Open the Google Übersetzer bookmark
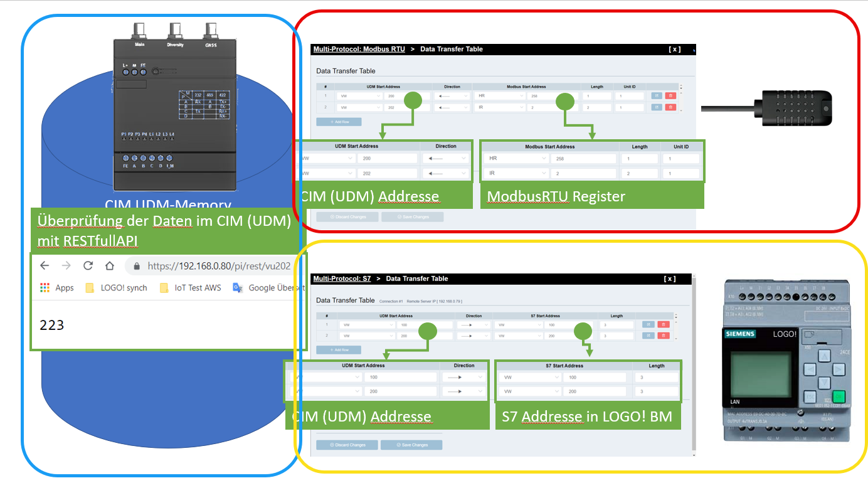The image size is (868, 488). [x=268, y=288]
